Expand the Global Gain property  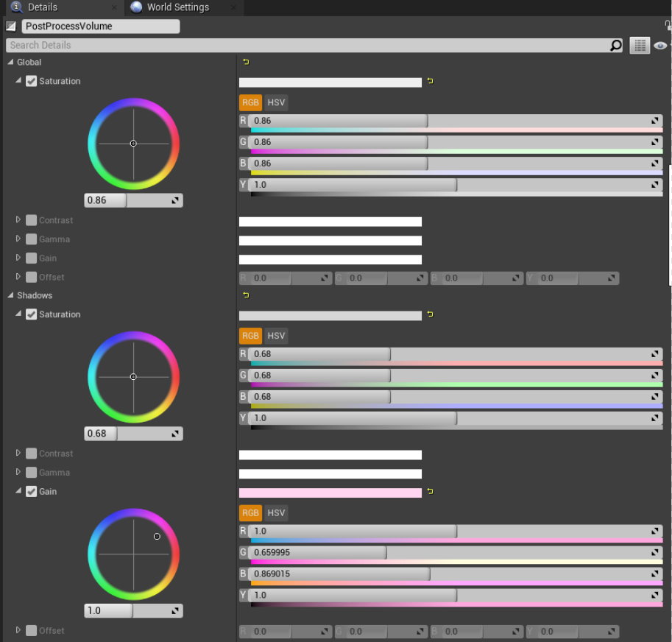[x=18, y=257]
